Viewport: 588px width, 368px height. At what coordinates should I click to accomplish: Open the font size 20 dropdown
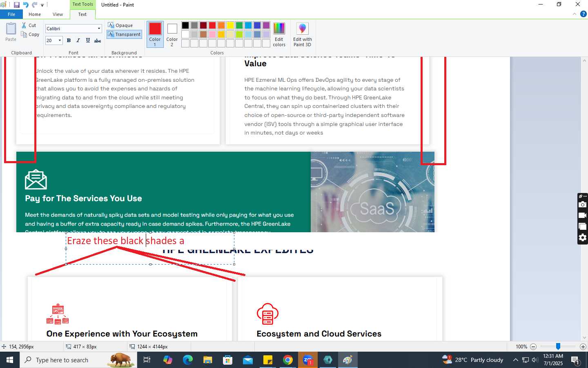click(60, 40)
